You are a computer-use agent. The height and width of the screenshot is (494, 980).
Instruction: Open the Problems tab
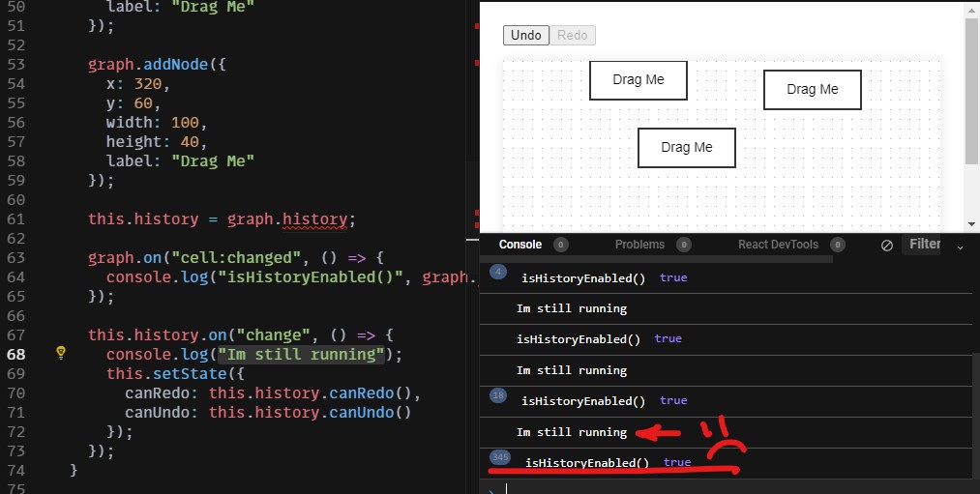pyautogui.click(x=639, y=245)
